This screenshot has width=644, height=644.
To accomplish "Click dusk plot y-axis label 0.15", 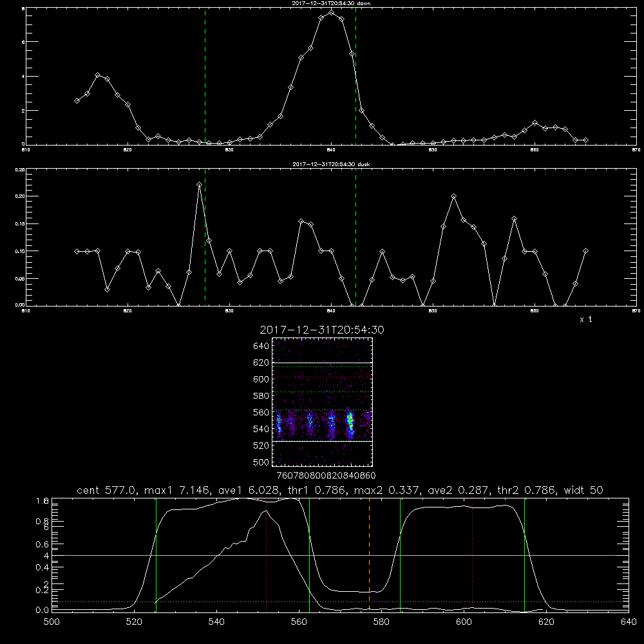I will coord(20,224).
